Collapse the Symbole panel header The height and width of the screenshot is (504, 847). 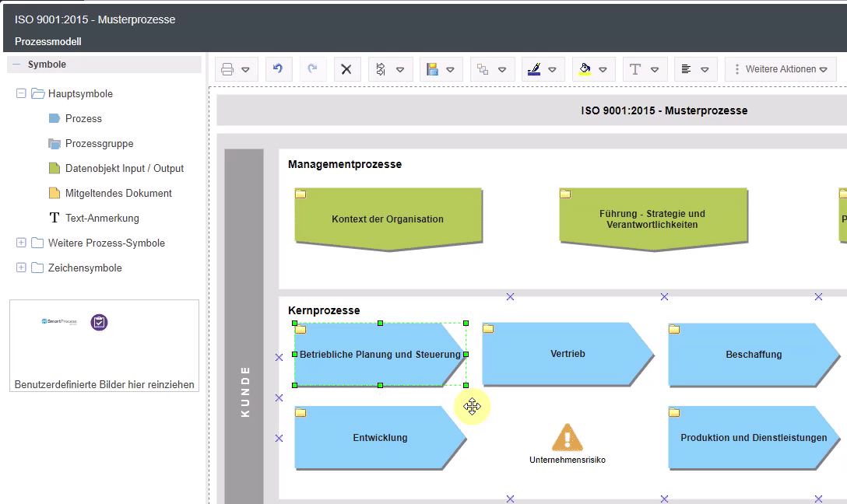click(17, 65)
